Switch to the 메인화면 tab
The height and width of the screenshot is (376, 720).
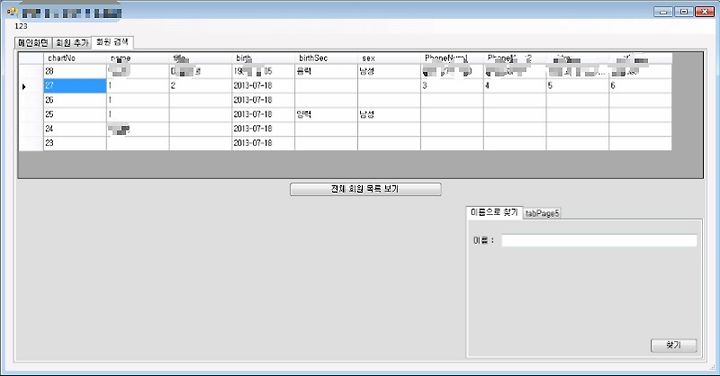tap(33, 43)
